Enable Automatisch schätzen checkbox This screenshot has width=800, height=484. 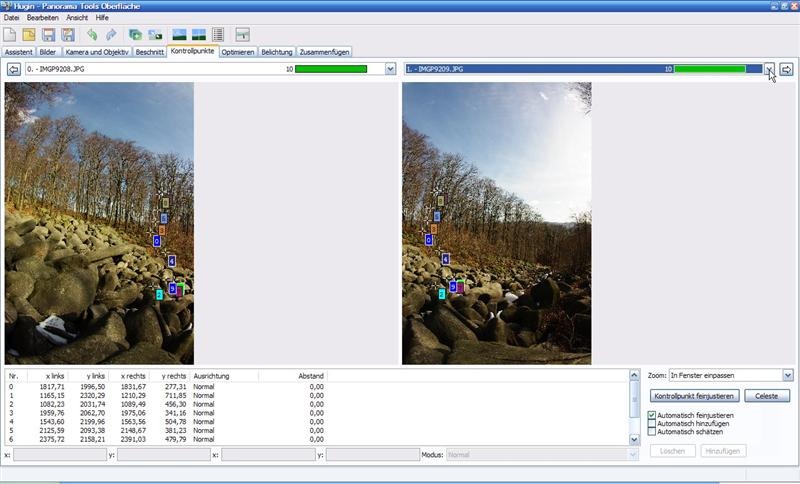click(x=652, y=432)
